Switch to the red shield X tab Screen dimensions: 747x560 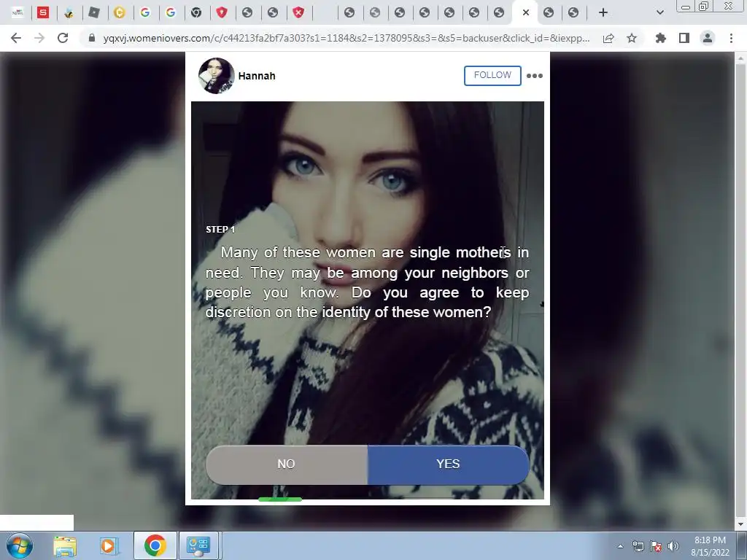(x=298, y=12)
